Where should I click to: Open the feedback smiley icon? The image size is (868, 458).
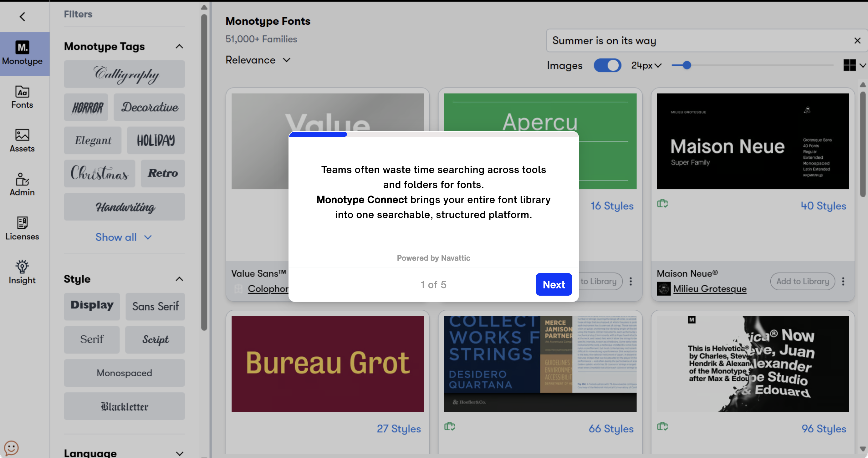11,448
